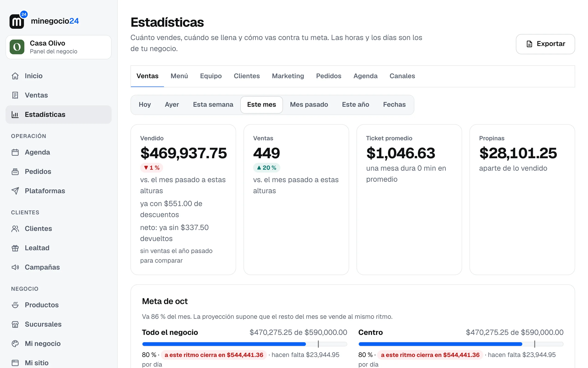This screenshot has height=368, width=588.
Task: Click the Pedidos icon in sidebar
Action: pyautogui.click(x=15, y=172)
